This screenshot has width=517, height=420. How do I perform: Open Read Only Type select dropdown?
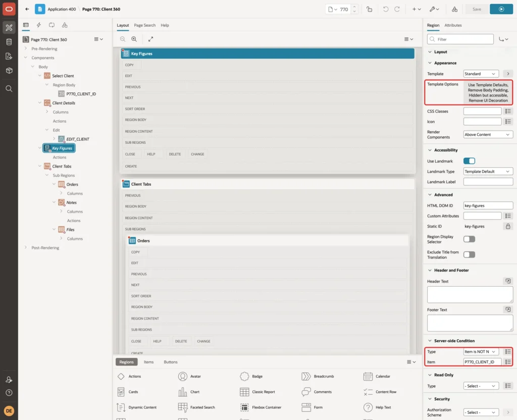[481, 386]
